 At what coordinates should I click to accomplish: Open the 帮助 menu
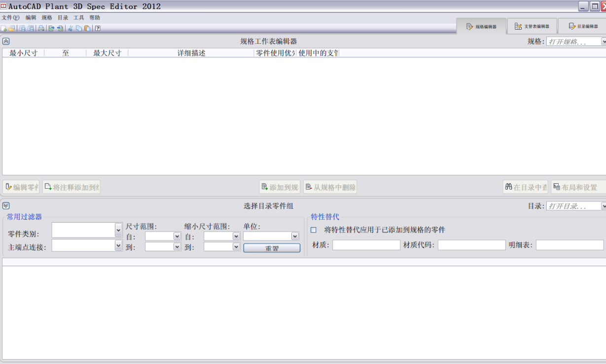[x=95, y=18]
